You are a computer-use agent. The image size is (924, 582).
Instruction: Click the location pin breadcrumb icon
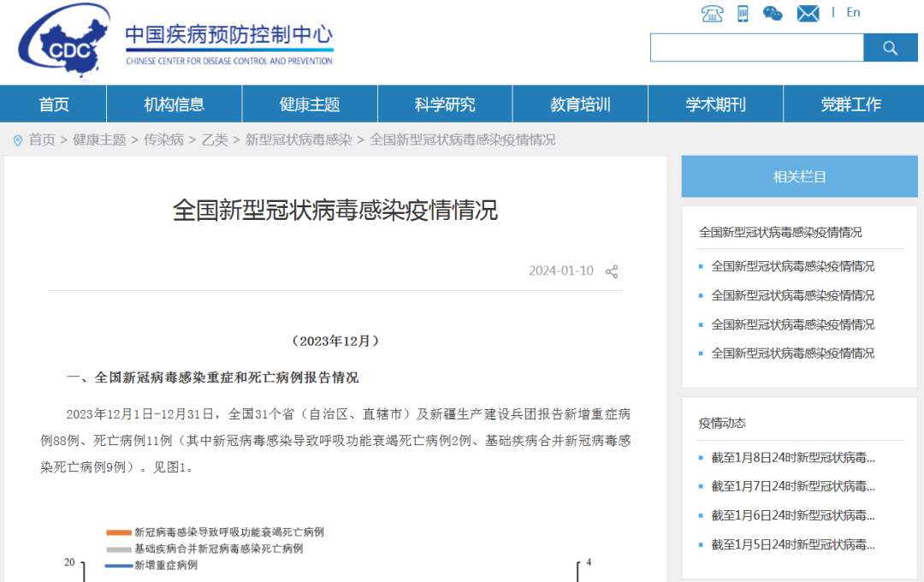point(18,140)
